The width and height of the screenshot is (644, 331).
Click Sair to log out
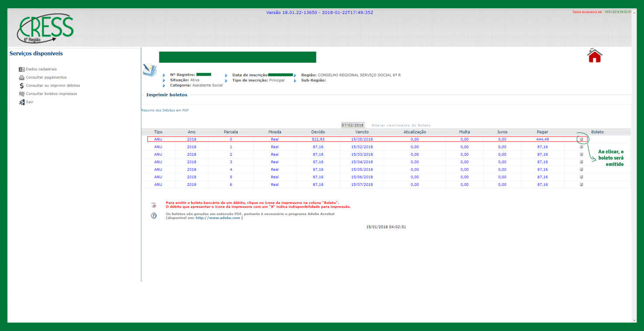[29, 102]
